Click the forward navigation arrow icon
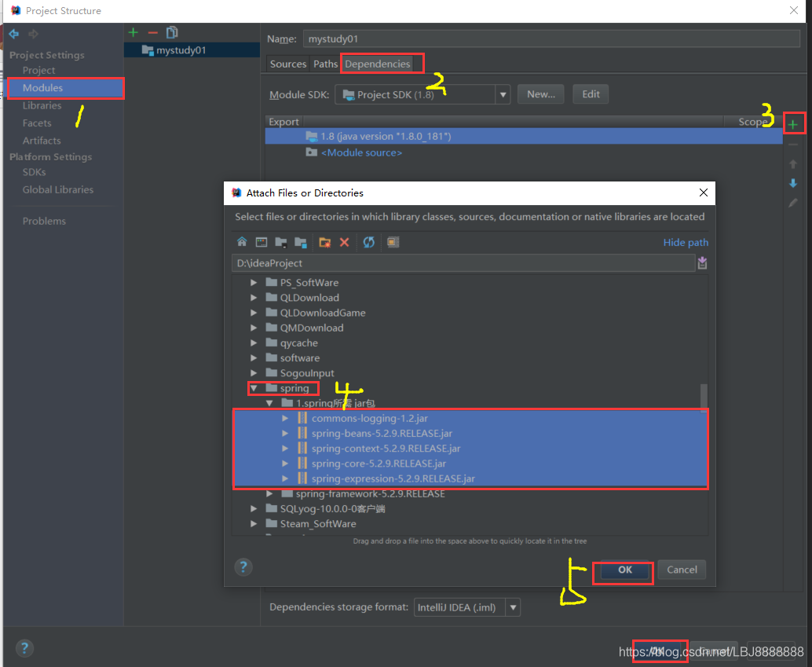 [34, 35]
